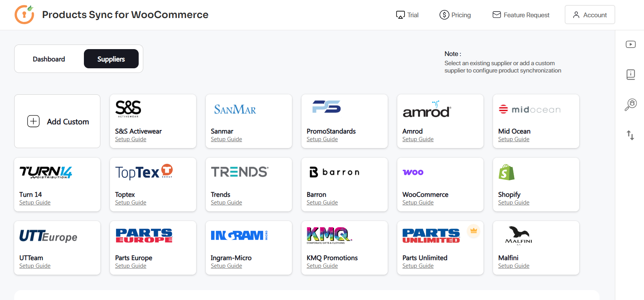Image resolution: width=644 pixels, height=300 pixels.
Task: Open Mid Ocean Setup Guide link
Action: [514, 139]
